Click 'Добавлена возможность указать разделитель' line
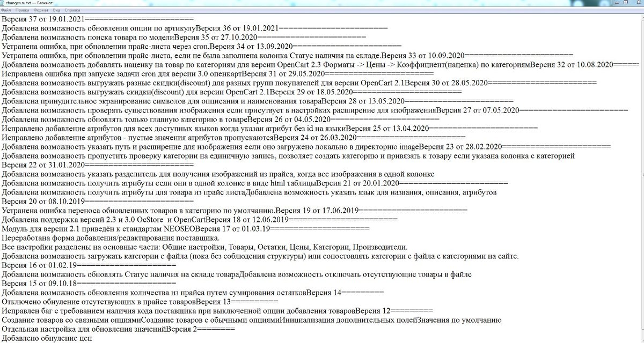This screenshot has height=343, width=644. pos(218,174)
